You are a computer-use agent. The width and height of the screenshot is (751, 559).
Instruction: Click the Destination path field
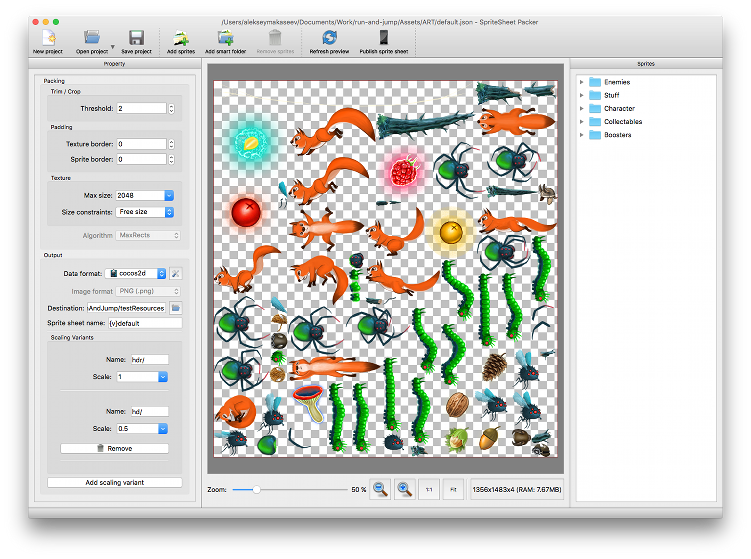tap(126, 308)
